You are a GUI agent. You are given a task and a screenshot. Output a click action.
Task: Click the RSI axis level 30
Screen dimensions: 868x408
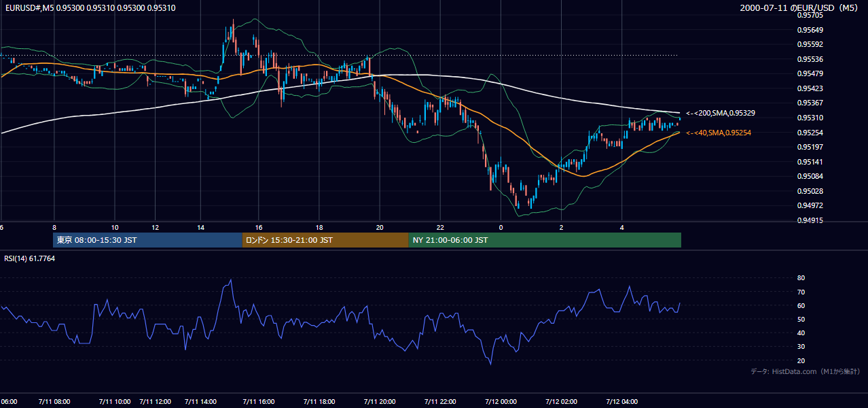(x=801, y=347)
